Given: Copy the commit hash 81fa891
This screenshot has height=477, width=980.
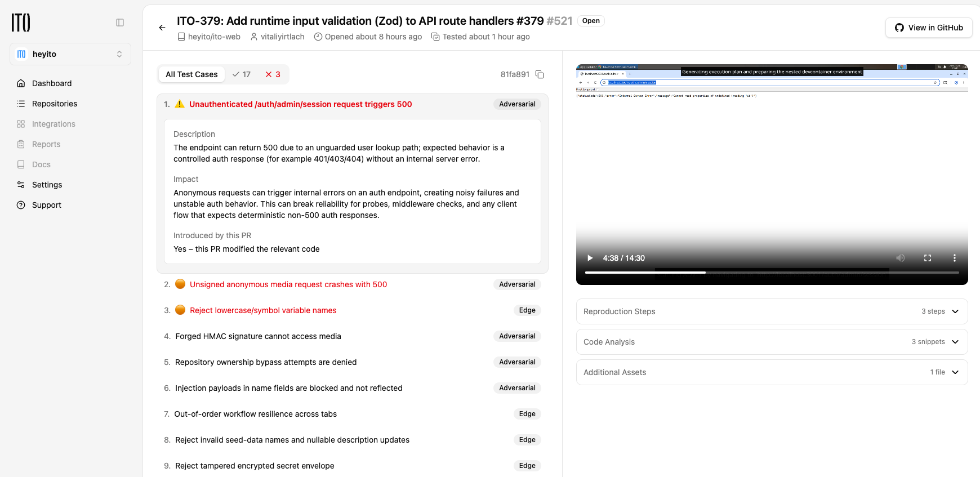Looking at the screenshot, I should click(540, 74).
